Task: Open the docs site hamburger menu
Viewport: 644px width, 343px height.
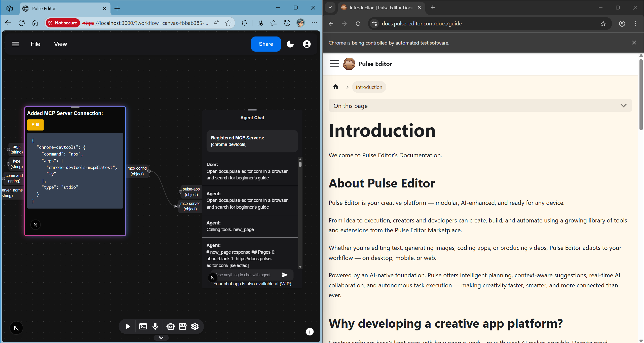Action: 334,64
